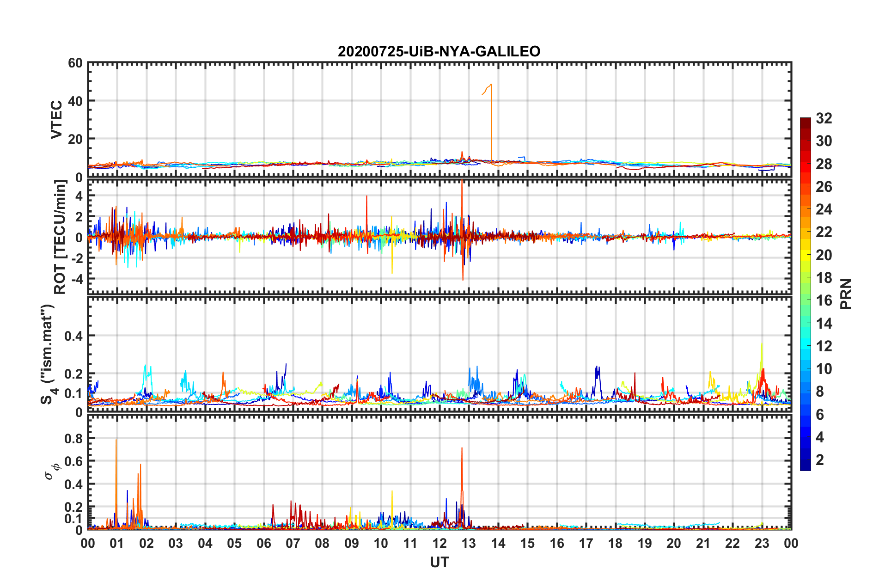The height and width of the screenshot is (588, 879).
Task: Click colorbar tick label 24
Action: (x=824, y=209)
